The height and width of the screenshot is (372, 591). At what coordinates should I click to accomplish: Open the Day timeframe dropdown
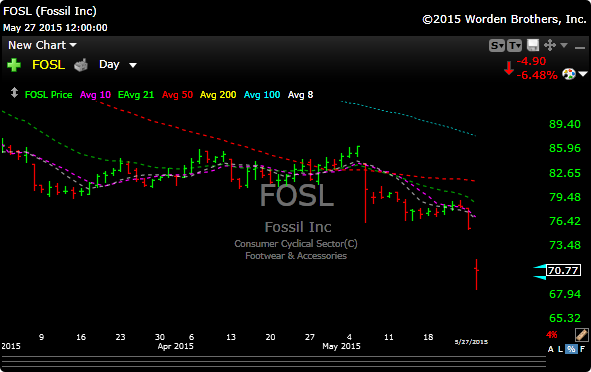[x=118, y=65]
